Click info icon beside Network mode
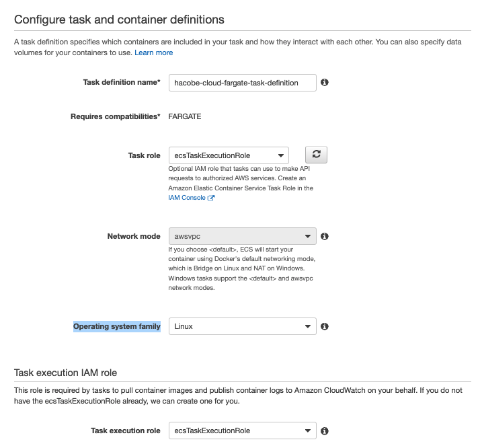480x448 pixels. pos(325,237)
